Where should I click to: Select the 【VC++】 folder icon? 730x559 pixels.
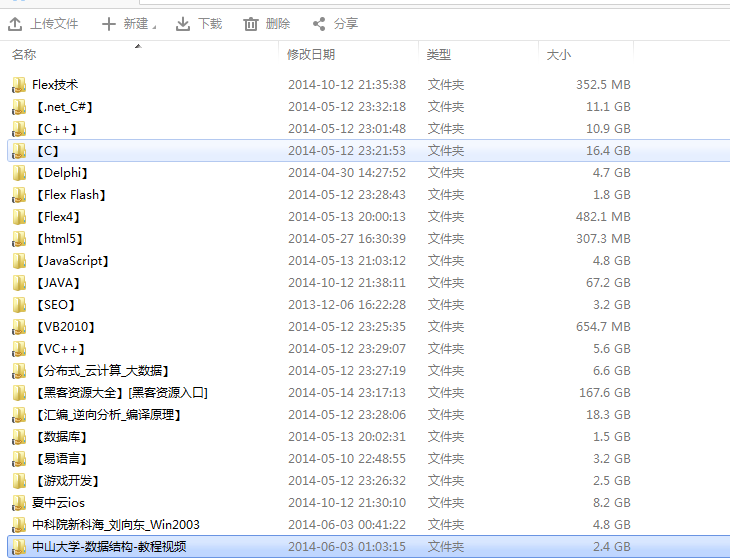click(19, 349)
